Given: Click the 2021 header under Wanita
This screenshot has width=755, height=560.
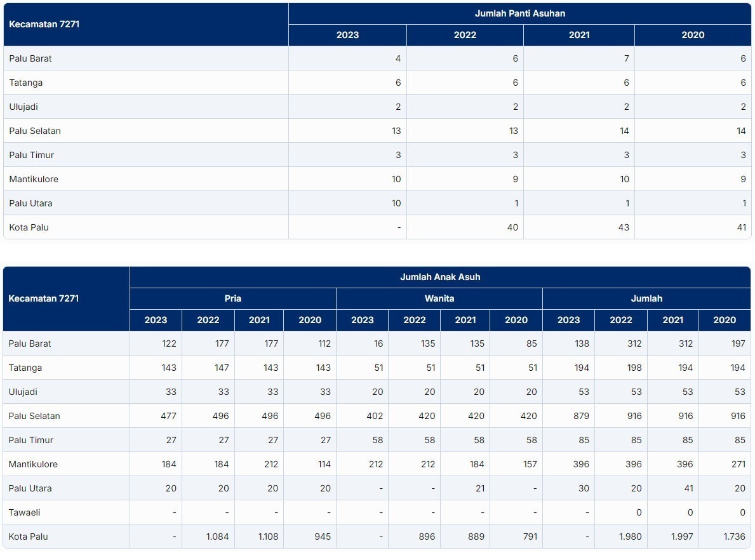Looking at the screenshot, I should [465, 320].
